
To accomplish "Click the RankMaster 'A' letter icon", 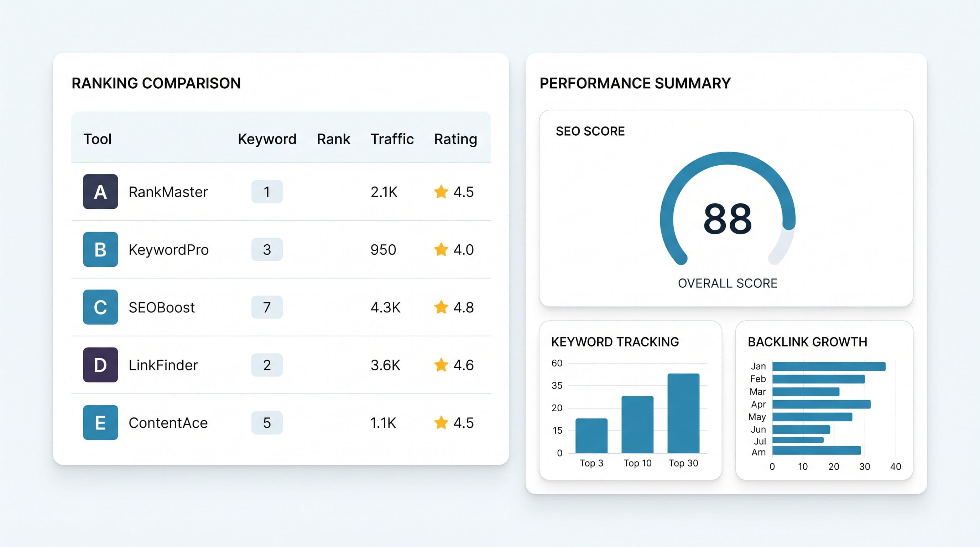I will click(100, 192).
